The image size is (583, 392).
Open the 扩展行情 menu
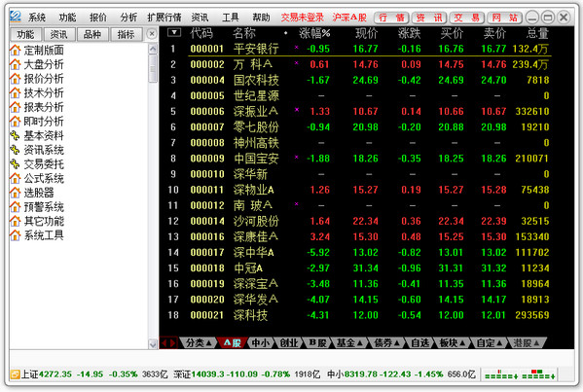pos(164,18)
